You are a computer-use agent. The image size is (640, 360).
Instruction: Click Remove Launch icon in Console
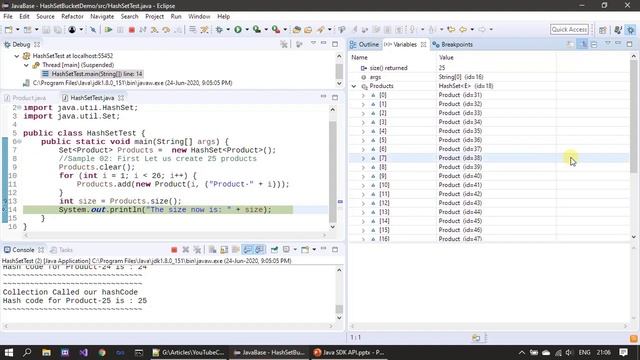186,249
